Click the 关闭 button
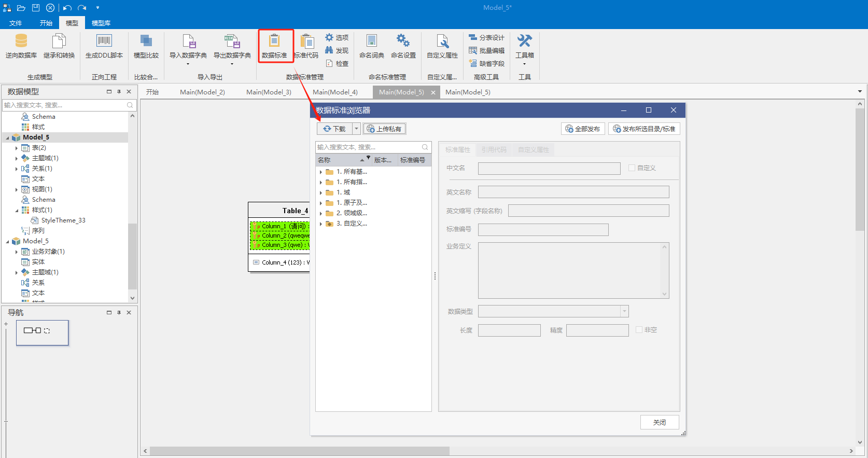868x458 pixels. click(x=660, y=422)
